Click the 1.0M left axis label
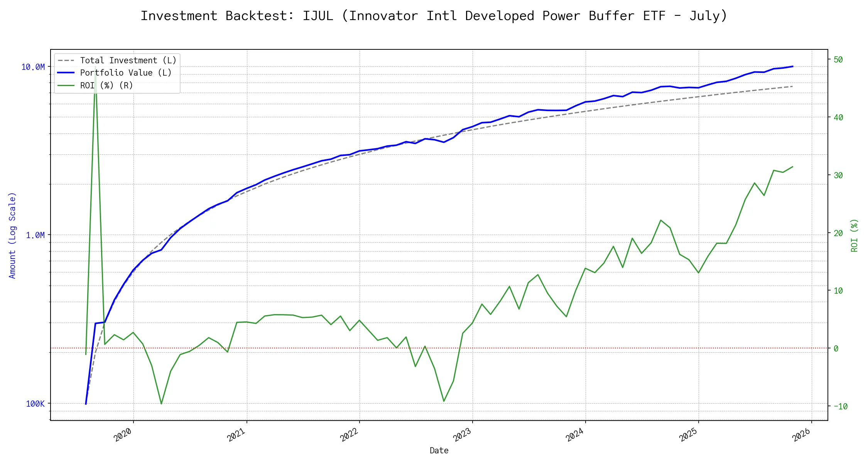The width and height of the screenshot is (868, 463). point(35,235)
